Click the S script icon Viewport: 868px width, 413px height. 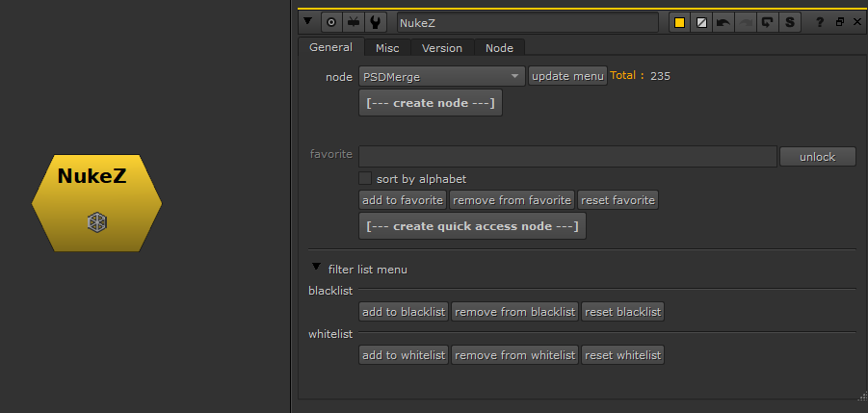pos(790,23)
